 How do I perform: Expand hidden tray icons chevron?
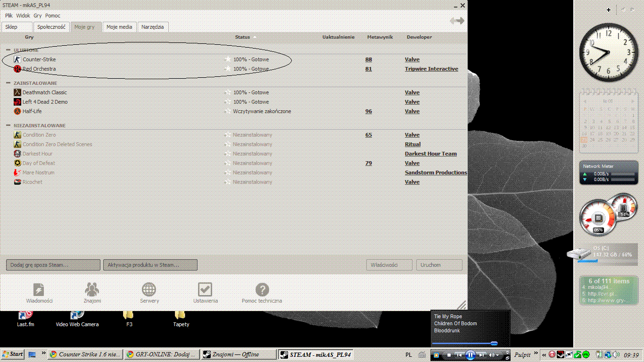(x=544, y=354)
